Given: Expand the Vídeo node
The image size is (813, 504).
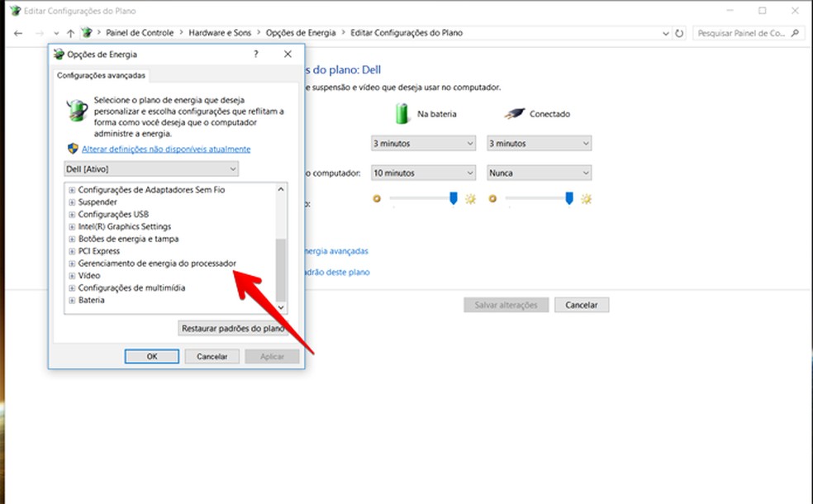Looking at the screenshot, I should 72,276.
